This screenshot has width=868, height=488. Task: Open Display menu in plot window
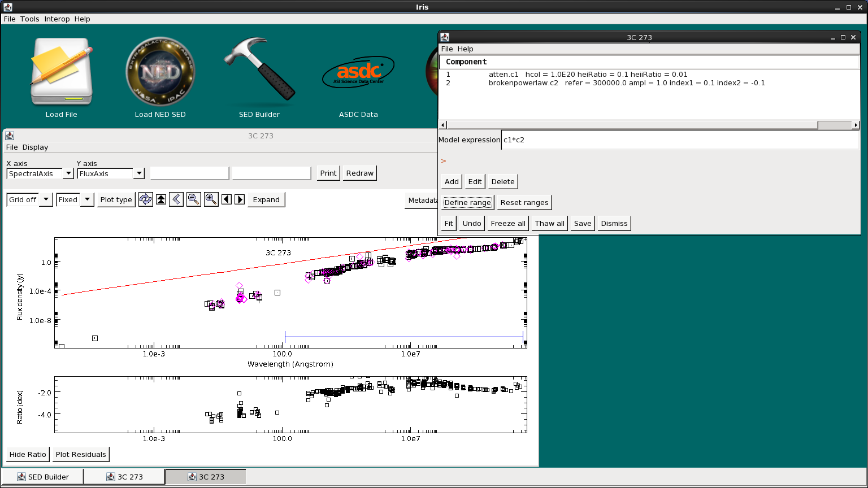pyautogui.click(x=36, y=147)
